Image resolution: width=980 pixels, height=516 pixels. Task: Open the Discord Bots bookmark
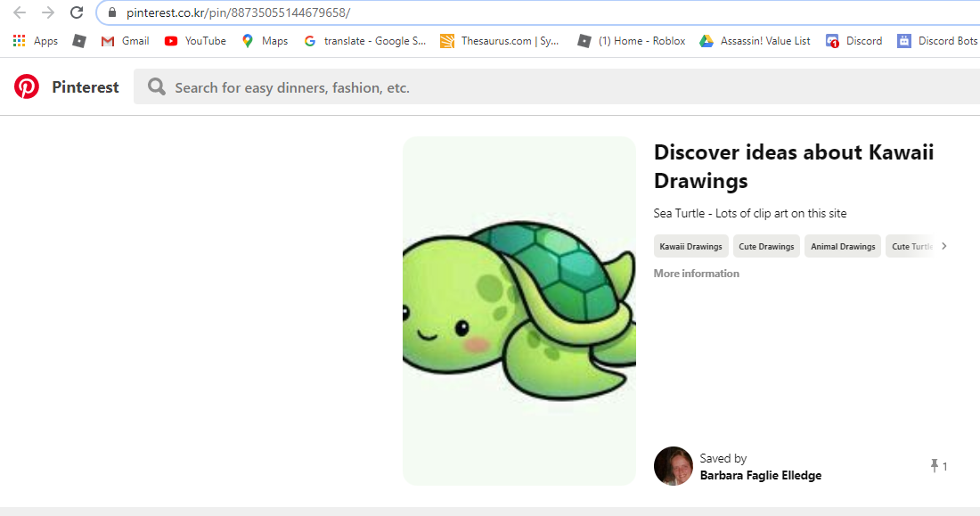pyautogui.click(x=937, y=41)
